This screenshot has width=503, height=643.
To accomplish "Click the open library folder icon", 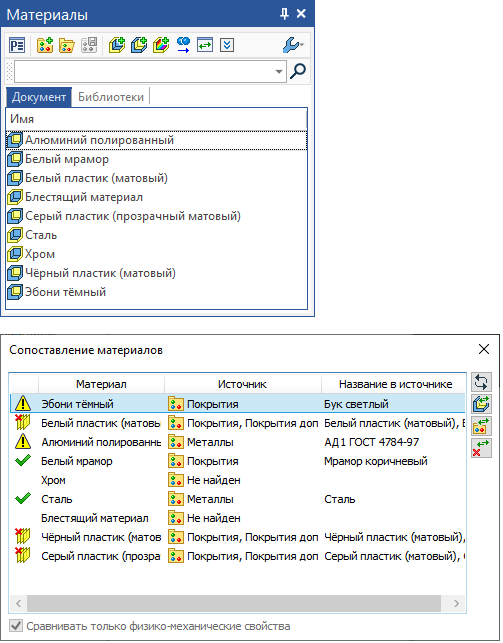I will coord(67,45).
